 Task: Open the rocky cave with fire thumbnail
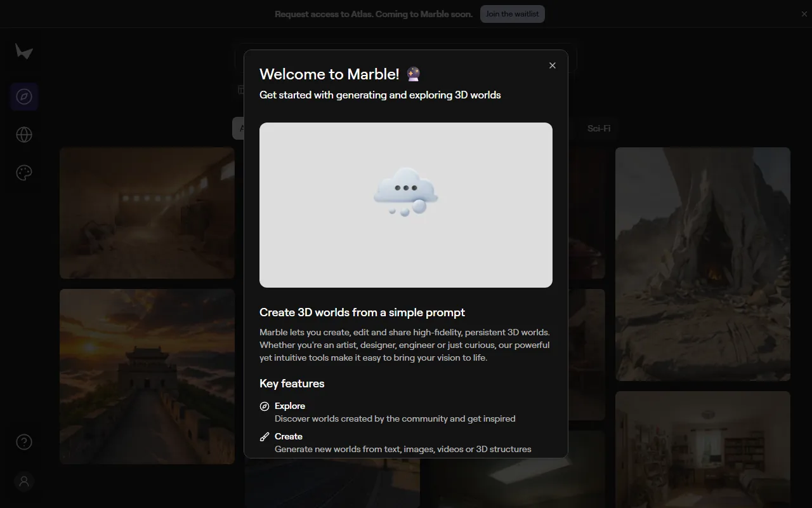click(x=703, y=264)
